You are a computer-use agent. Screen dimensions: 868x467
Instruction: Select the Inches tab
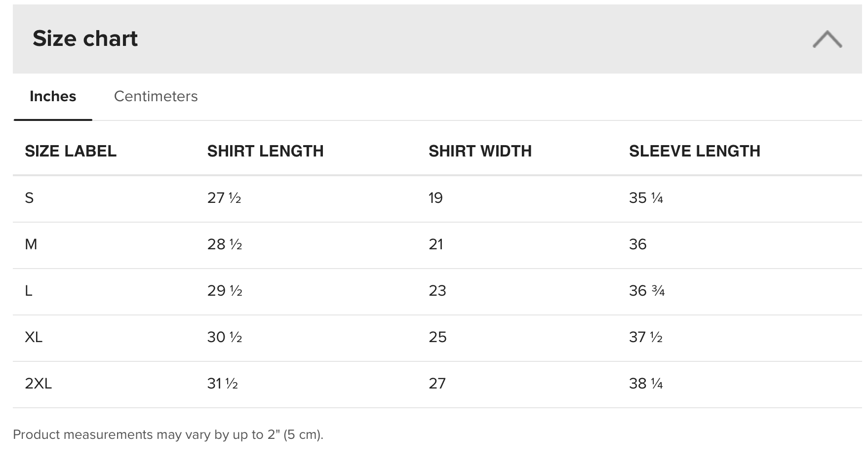point(53,96)
